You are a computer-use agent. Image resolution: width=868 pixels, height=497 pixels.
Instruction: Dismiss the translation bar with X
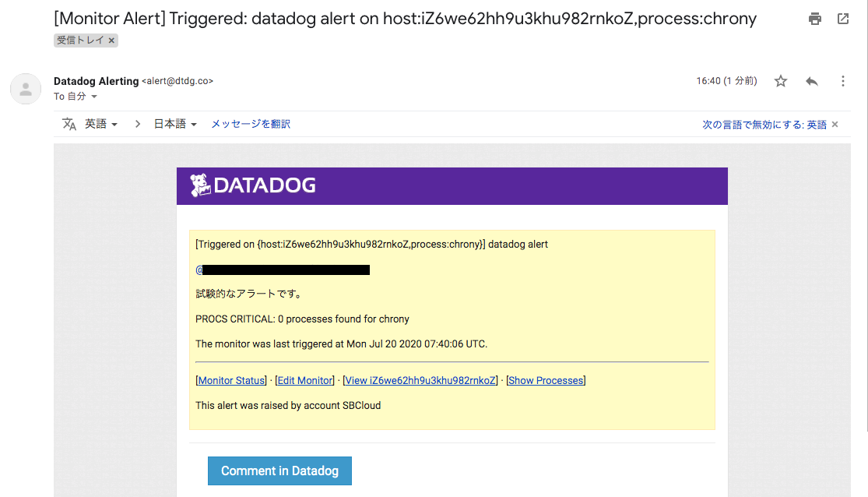pyautogui.click(x=835, y=124)
